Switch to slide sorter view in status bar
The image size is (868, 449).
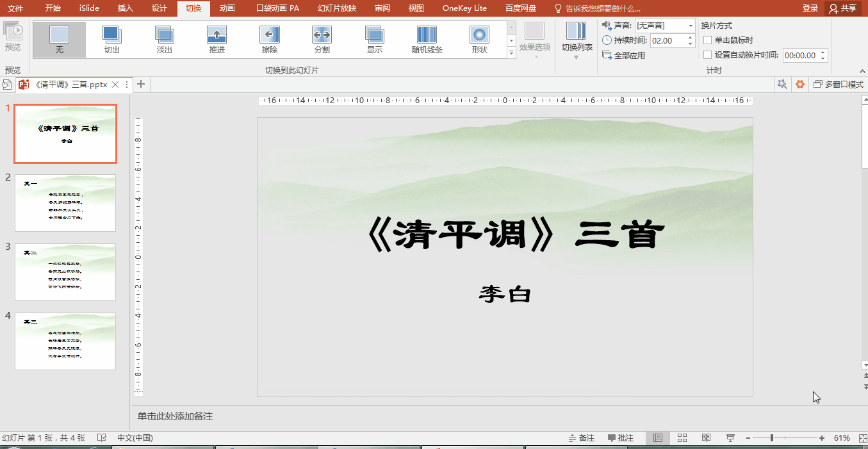pos(682,438)
